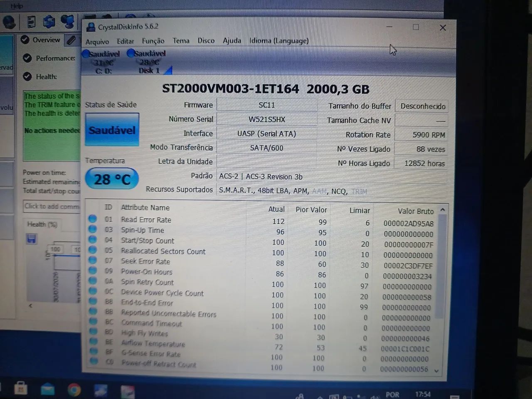Click the comment field in background window
The height and width of the screenshot is (399, 532).
[52, 206]
